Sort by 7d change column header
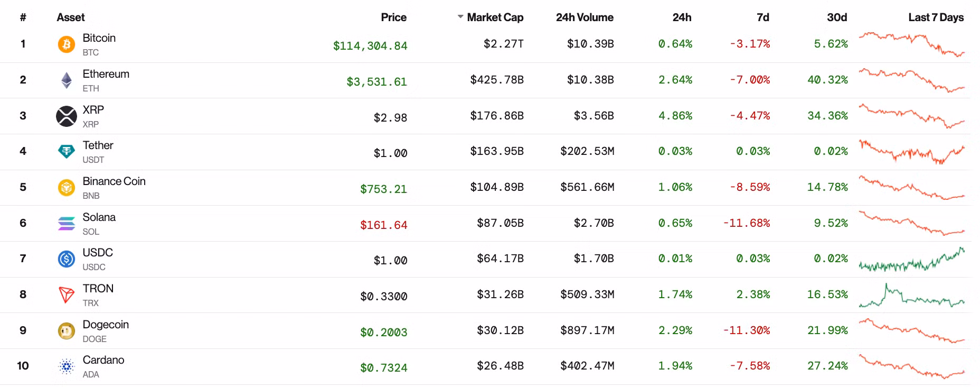The image size is (980, 387). click(762, 17)
